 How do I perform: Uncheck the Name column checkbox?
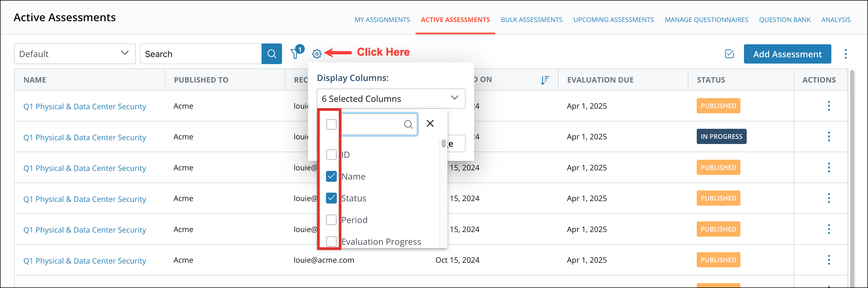(x=331, y=176)
